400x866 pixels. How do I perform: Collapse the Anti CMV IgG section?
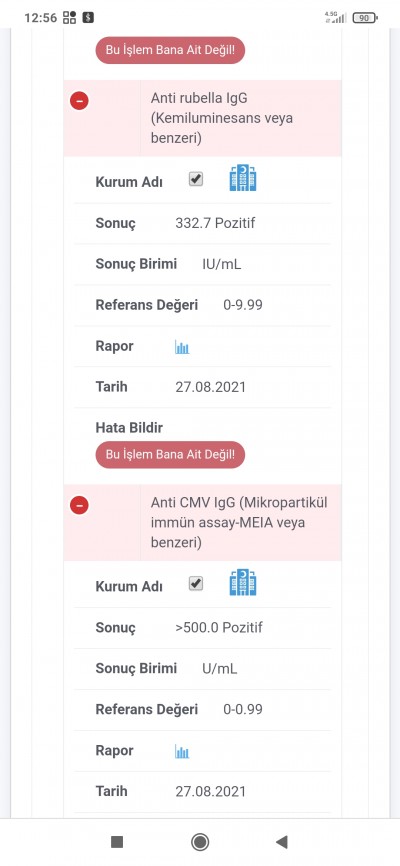[79, 505]
